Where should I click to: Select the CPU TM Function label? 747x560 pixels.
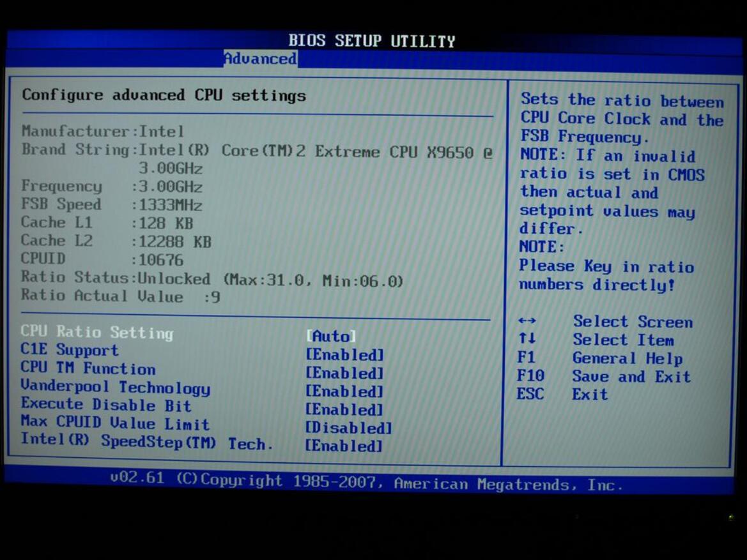pyautogui.click(x=88, y=368)
